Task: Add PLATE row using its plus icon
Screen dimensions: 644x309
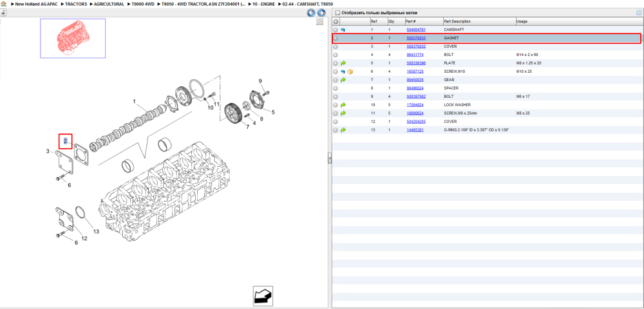Action: [336, 63]
